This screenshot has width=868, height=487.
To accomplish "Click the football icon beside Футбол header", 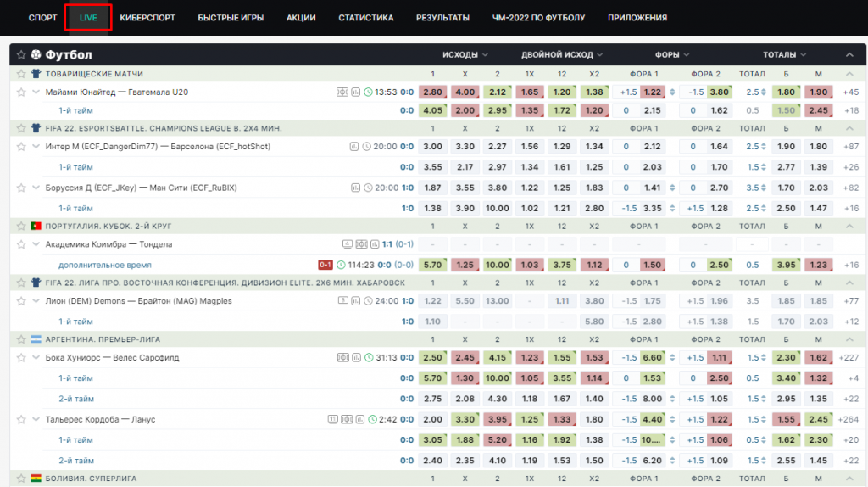I will [x=36, y=54].
